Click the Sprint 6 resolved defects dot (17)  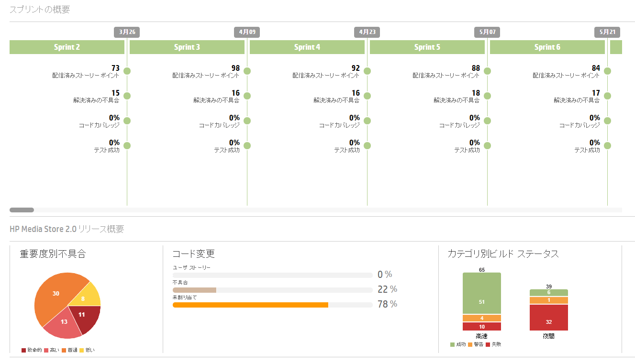click(x=607, y=96)
